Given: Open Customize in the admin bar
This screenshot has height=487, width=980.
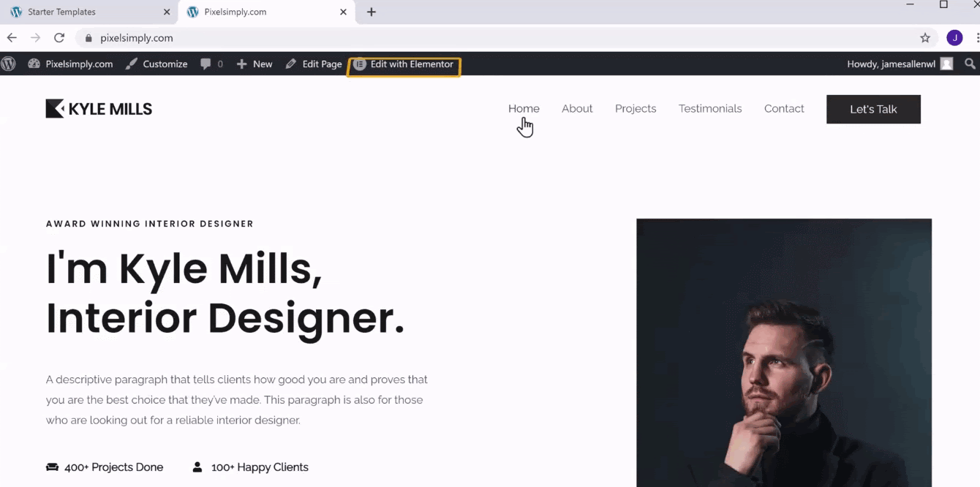Looking at the screenshot, I should pos(157,64).
